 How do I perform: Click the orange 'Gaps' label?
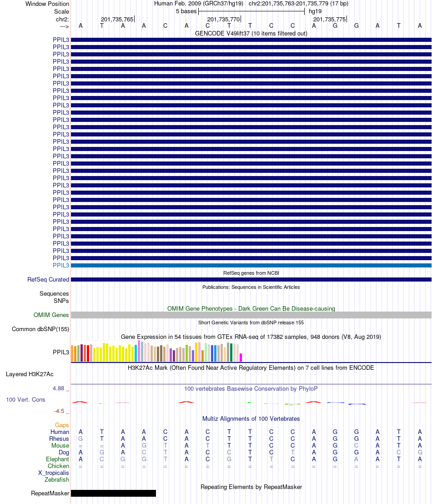[62, 425]
